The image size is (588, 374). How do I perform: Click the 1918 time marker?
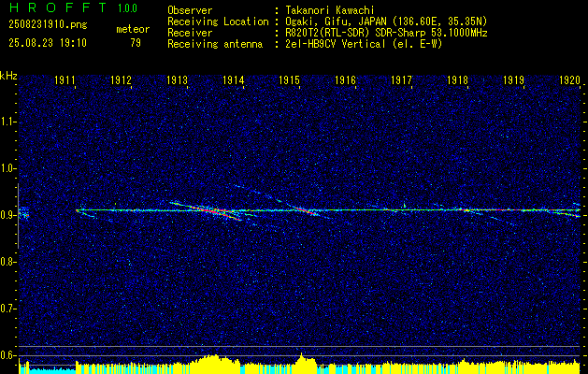point(458,79)
